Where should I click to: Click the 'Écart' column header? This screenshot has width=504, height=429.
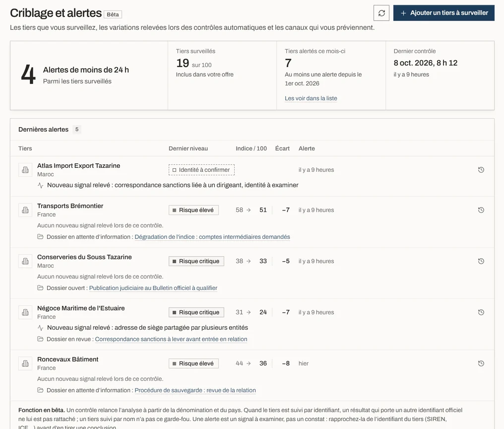pyautogui.click(x=282, y=148)
